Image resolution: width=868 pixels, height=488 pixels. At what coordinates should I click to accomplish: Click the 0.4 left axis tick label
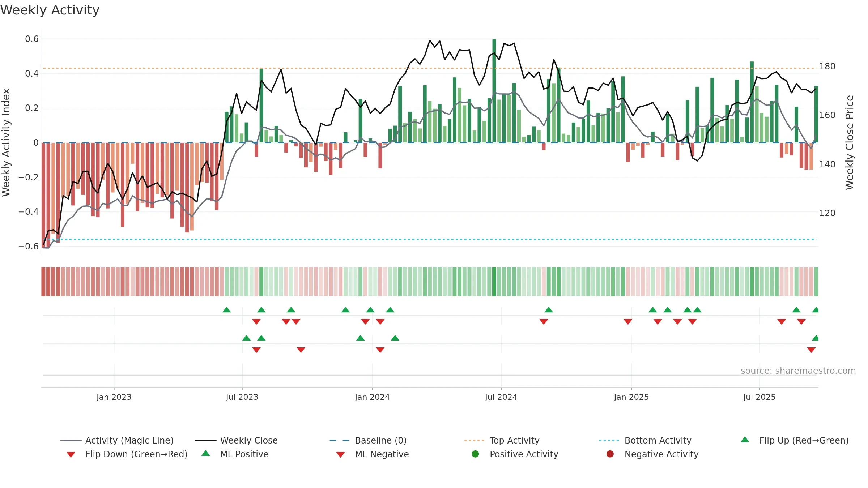32,73
